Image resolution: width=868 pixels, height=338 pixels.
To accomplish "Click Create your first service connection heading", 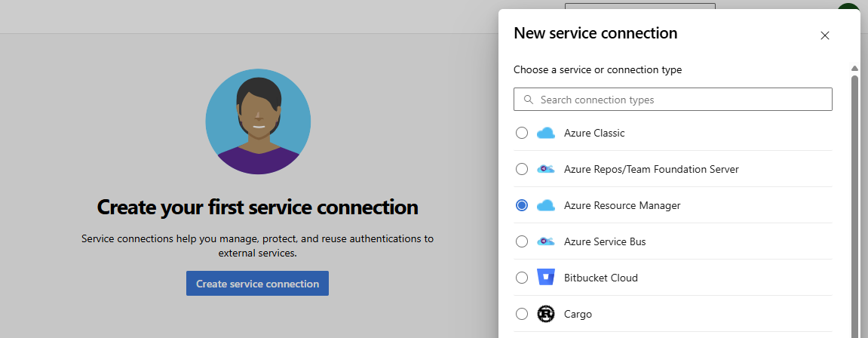I will (x=257, y=207).
